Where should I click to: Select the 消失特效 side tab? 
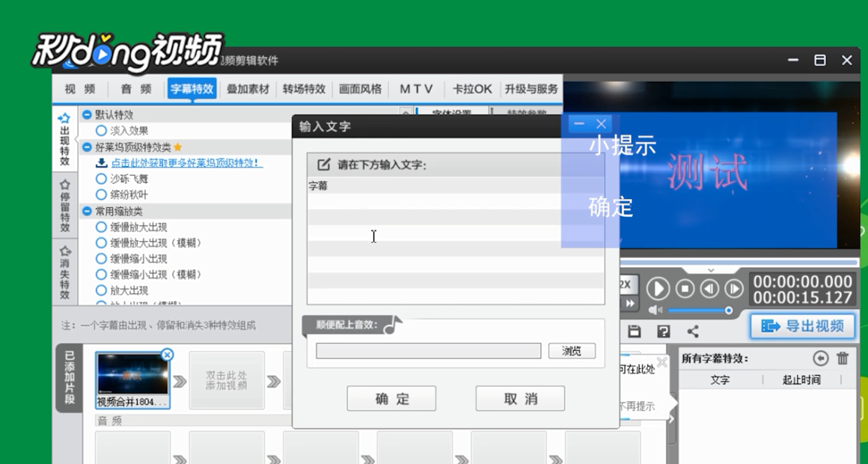[x=65, y=272]
